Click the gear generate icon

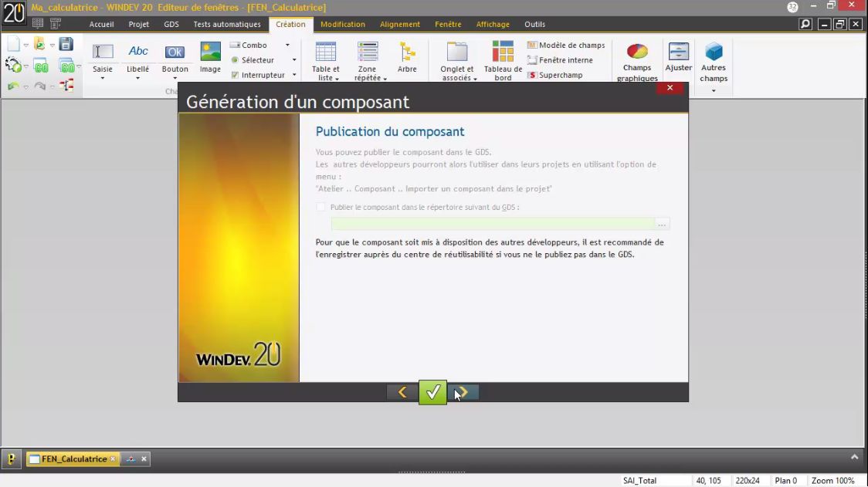coord(12,66)
